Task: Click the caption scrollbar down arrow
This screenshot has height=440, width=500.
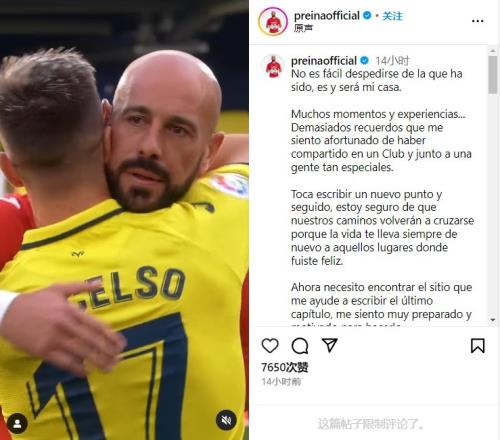Action: coord(493,320)
